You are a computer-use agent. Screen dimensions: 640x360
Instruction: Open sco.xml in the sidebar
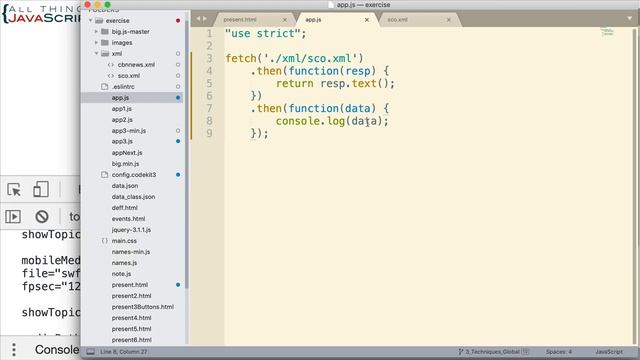point(129,76)
